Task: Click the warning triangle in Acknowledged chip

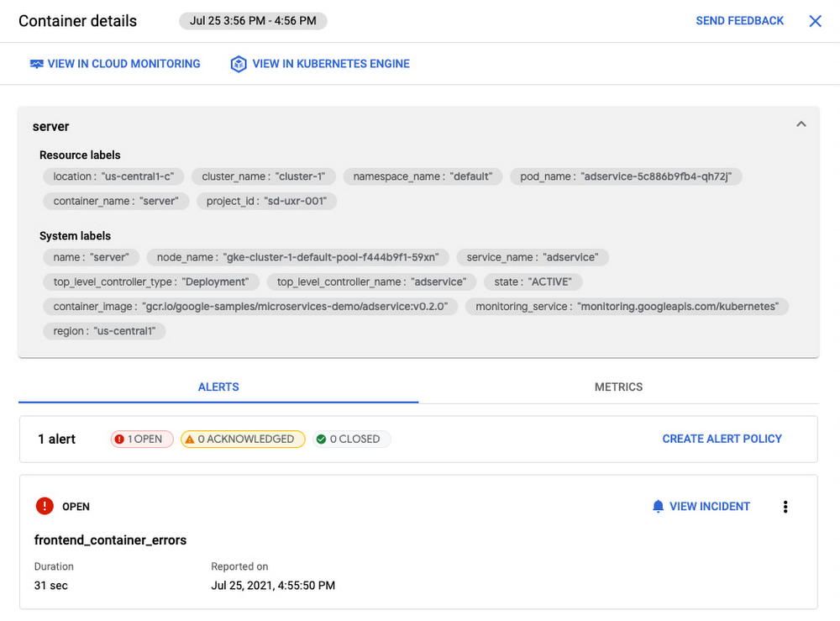Action: point(190,439)
